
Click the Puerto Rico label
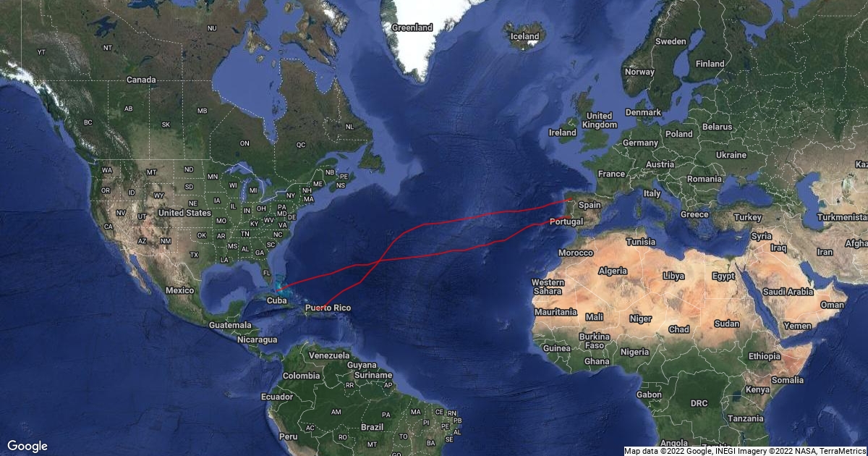(x=328, y=308)
